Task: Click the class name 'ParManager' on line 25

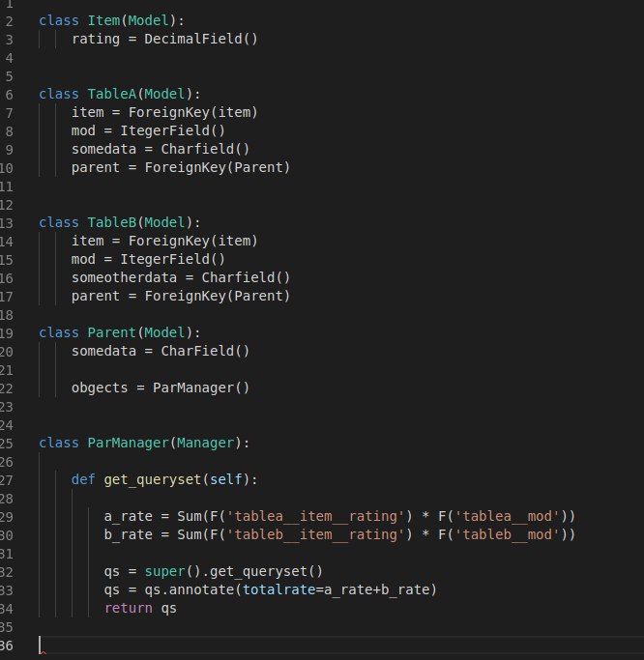Action: click(128, 443)
